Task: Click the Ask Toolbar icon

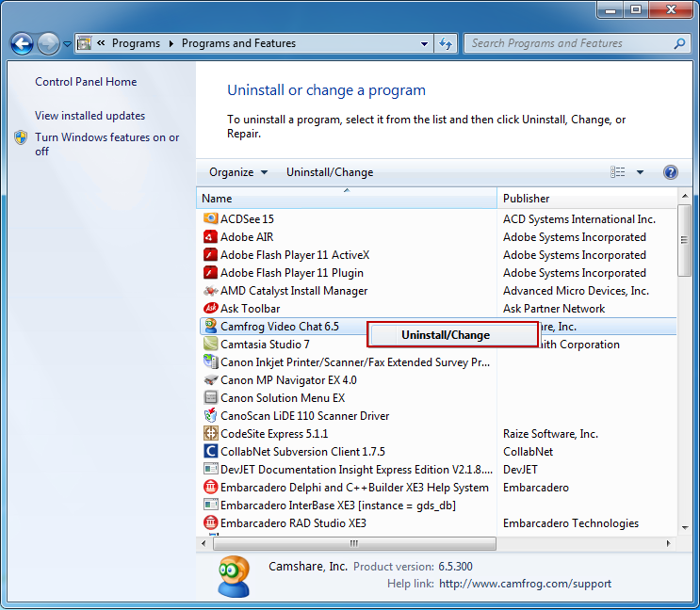Action: tap(210, 308)
